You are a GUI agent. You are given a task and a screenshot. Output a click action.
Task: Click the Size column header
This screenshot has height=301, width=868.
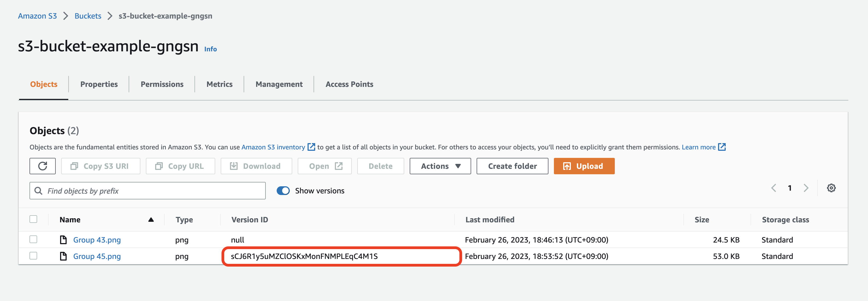[x=702, y=220]
